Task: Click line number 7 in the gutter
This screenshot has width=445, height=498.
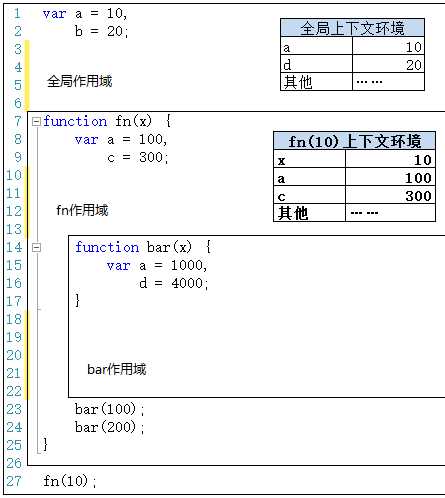Action: point(18,121)
